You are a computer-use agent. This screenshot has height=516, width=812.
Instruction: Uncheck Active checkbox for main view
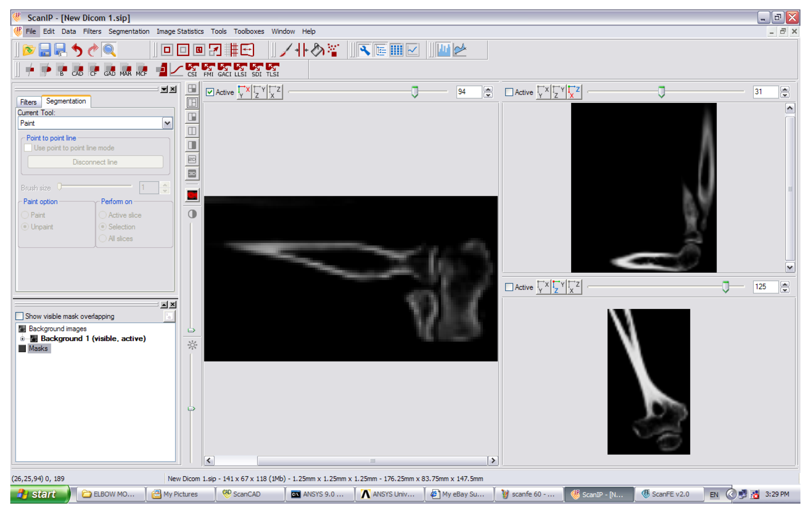coord(210,92)
